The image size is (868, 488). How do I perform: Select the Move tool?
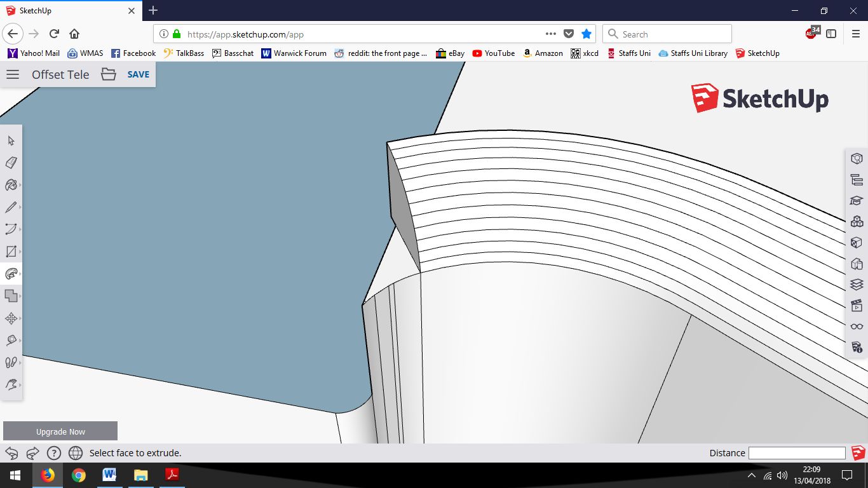click(x=11, y=318)
